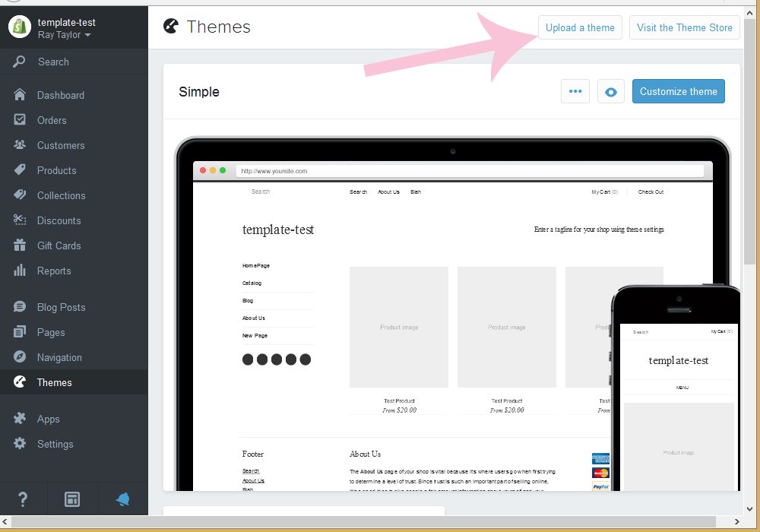Open the Apps section

[x=74, y=420]
